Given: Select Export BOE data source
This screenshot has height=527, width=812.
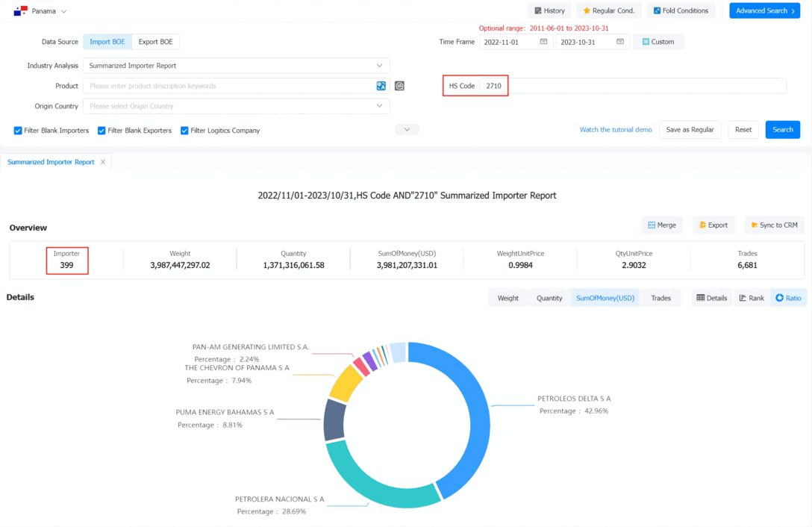Looking at the screenshot, I should point(155,42).
